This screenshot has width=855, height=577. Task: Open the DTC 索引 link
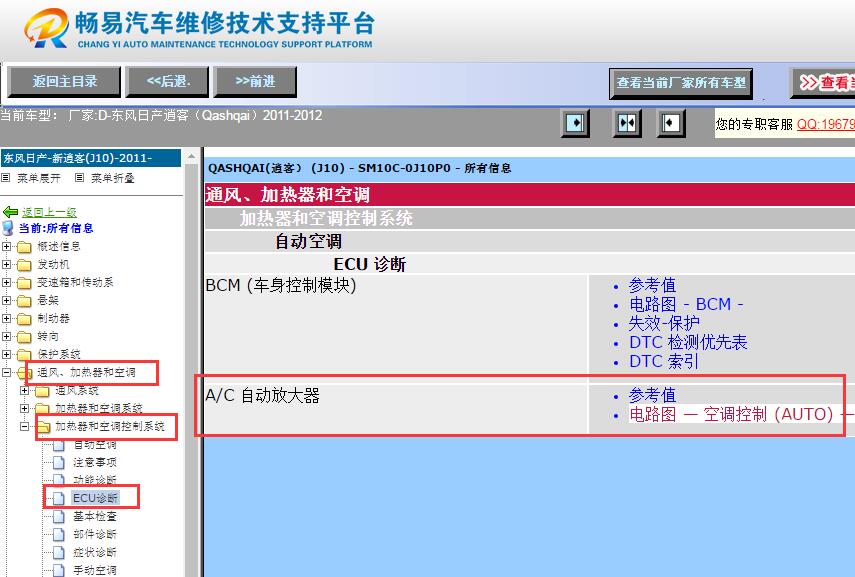664,362
